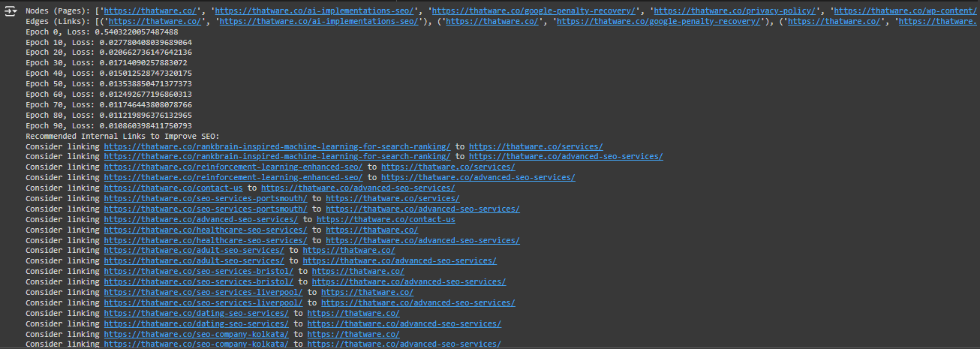Open rankbrain link in the row targeting advanced-seo-services/
The width and height of the screenshot is (980, 349).
(x=278, y=156)
